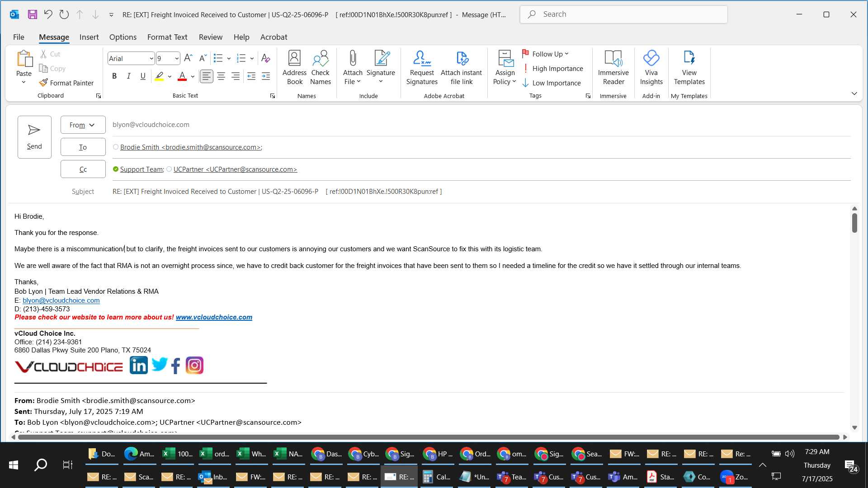
Task: Expand numbered list style options
Action: coord(252,58)
